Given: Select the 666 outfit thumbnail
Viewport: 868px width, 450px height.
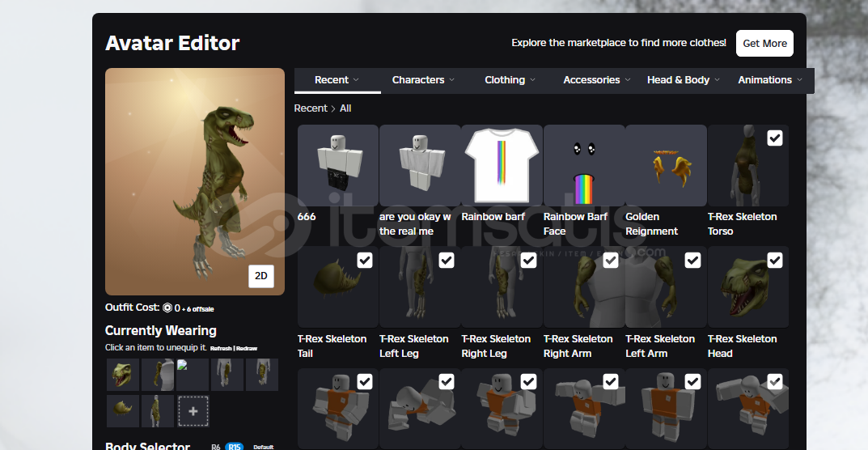Looking at the screenshot, I should pyautogui.click(x=337, y=166).
